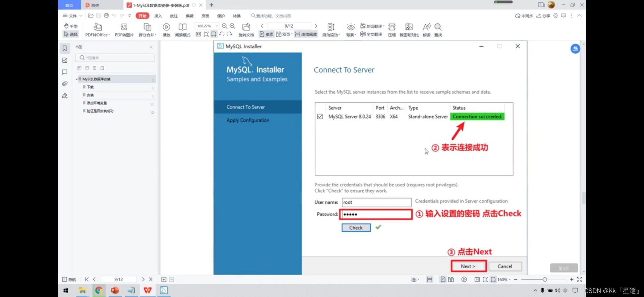Click the 分享 share button

[543, 16]
